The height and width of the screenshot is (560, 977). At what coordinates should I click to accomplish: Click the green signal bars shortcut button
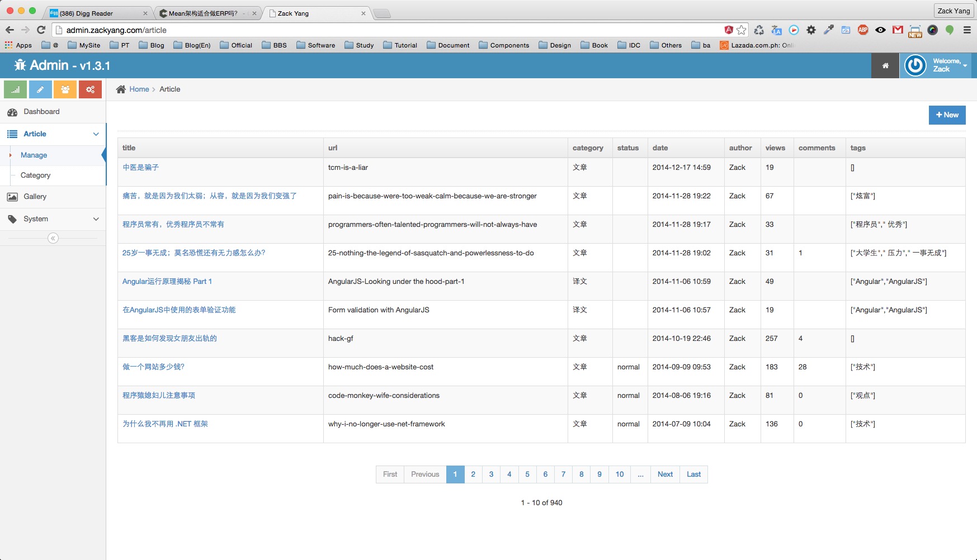(x=15, y=89)
